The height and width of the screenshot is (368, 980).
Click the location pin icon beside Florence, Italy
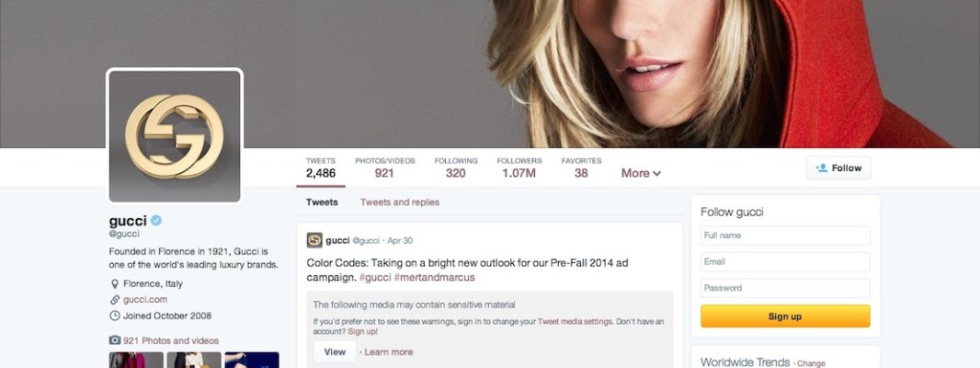pos(114,284)
